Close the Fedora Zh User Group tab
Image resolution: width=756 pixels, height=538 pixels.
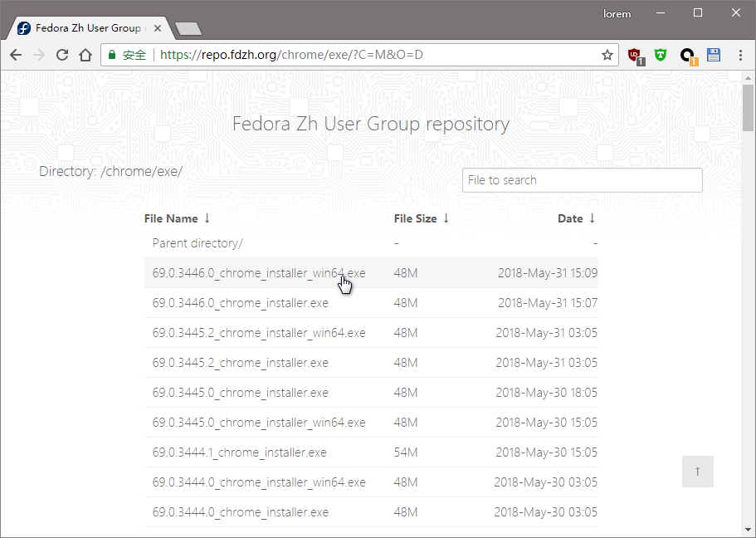click(x=157, y=28)
